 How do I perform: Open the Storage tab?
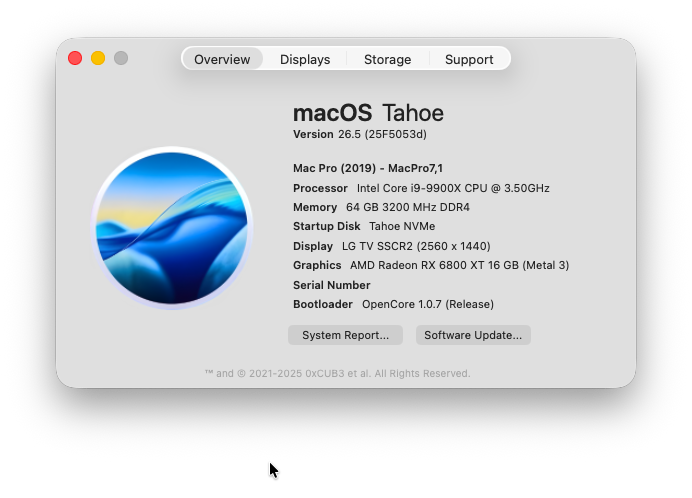(387, 59)
